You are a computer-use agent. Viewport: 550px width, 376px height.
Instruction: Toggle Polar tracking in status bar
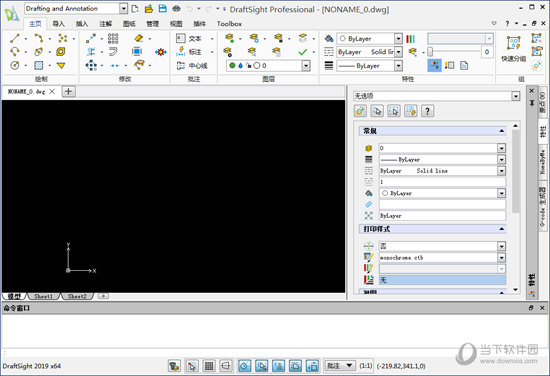244,366
